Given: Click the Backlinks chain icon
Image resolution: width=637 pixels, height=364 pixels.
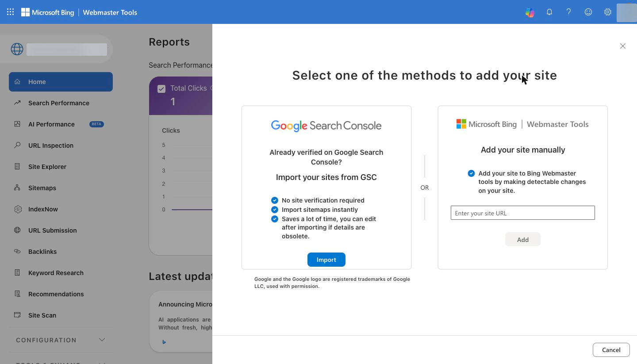Looking at the screenshot, I should [x=17, y=251].
